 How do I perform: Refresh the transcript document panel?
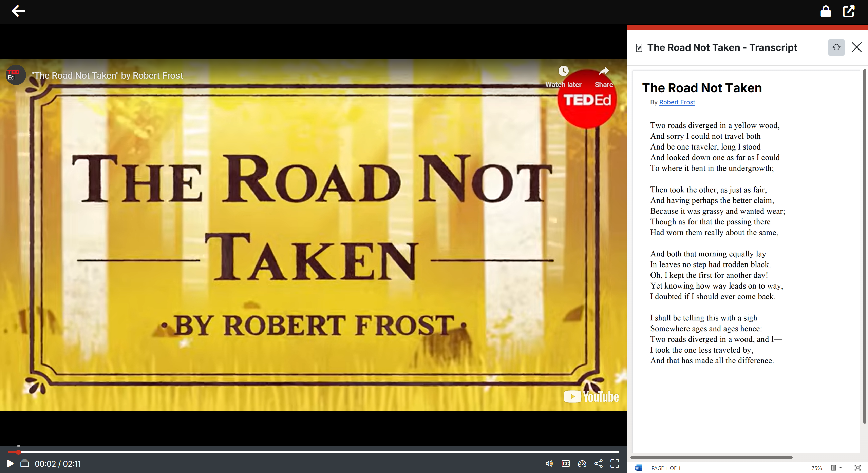click(836, 47)
